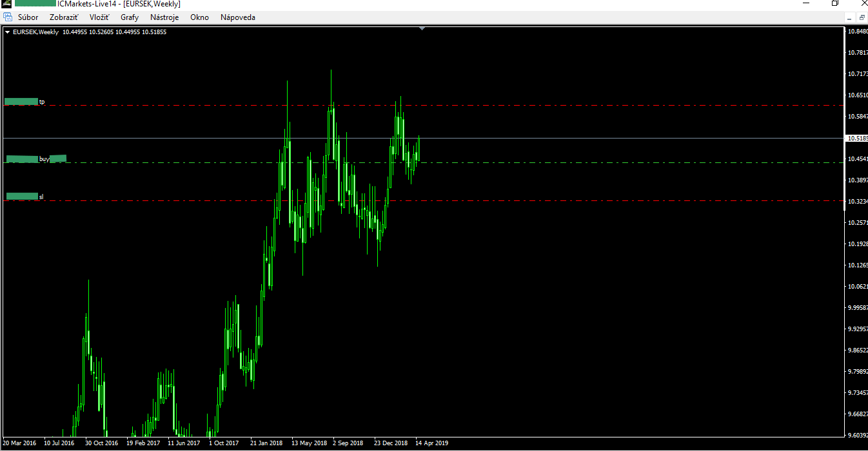This screenshot has width=868, height=451.
Task: Click the 10 Jul 2016 date label
Action: 59,443
